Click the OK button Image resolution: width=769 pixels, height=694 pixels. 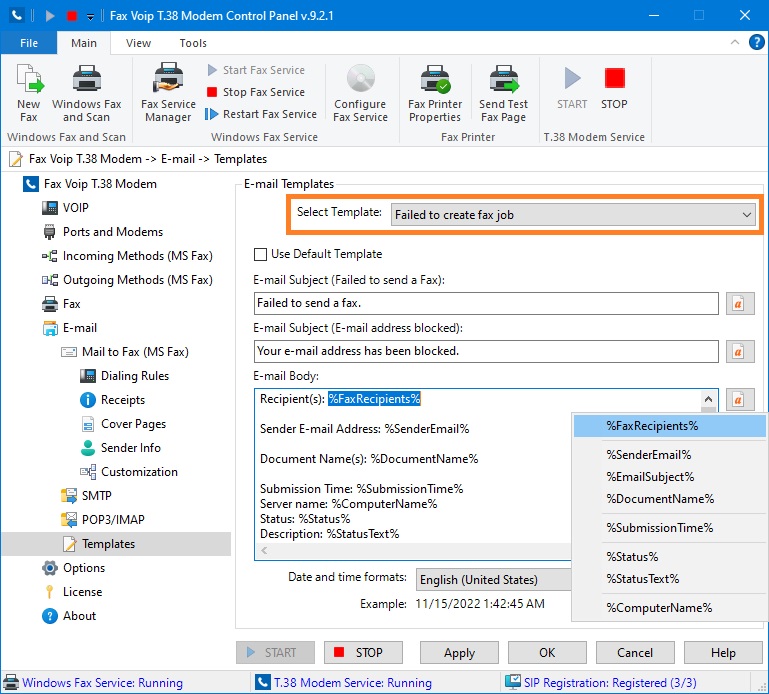coord(547,653)
